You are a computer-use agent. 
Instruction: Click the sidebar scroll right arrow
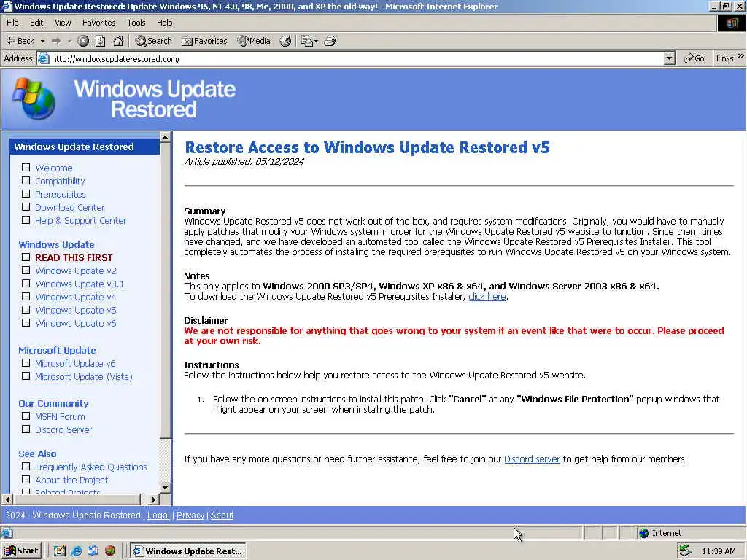153,499
